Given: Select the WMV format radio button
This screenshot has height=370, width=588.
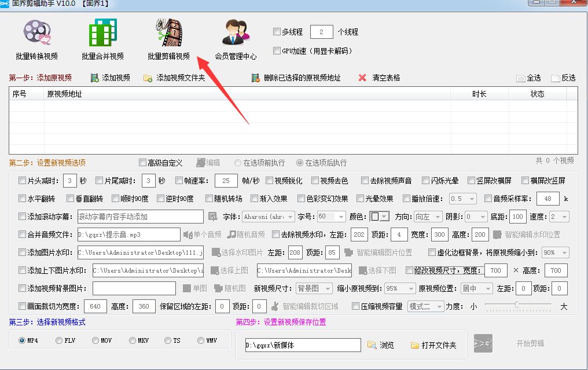Looking at the screenshot, I should click(x=201, y=340).
